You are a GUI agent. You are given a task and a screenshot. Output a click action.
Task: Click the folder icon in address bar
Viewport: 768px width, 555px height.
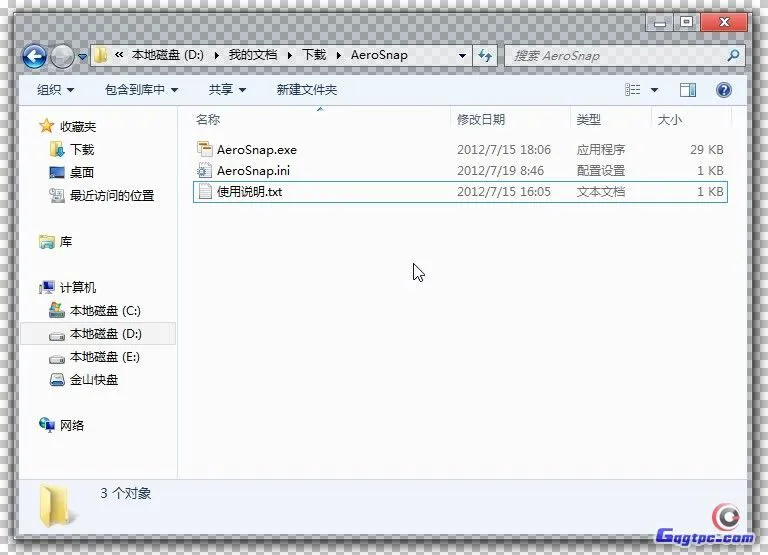100,55
